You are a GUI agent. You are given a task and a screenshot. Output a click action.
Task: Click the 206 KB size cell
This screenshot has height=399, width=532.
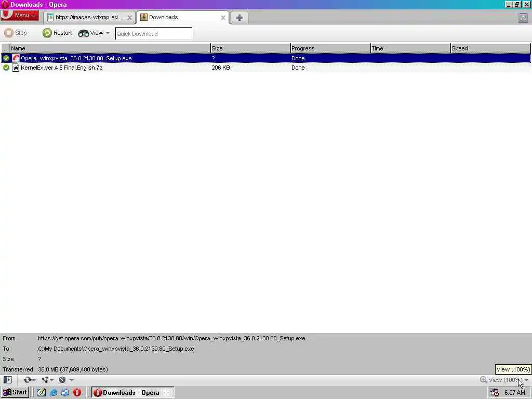coord(221,68)
